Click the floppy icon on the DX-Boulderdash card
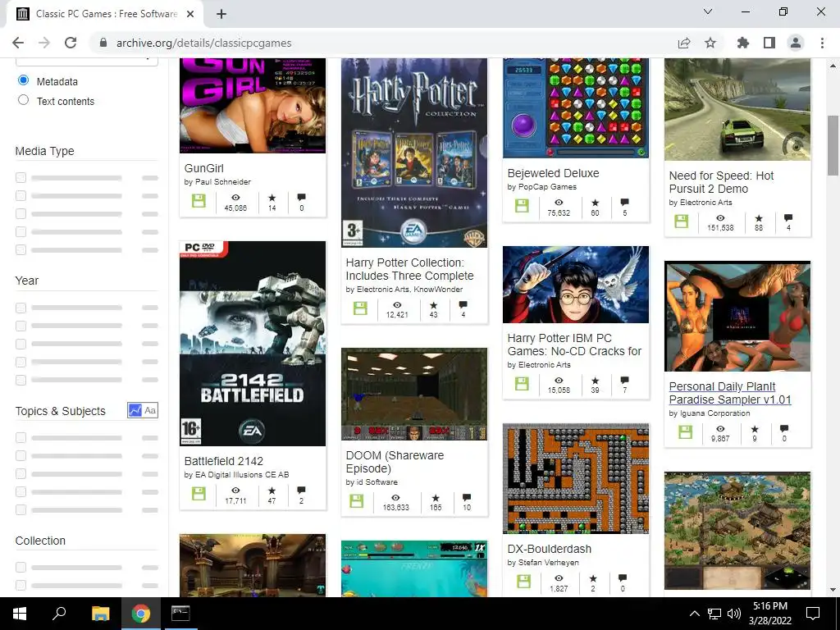Screen dimensions: 840x630 tap(524, 582)
